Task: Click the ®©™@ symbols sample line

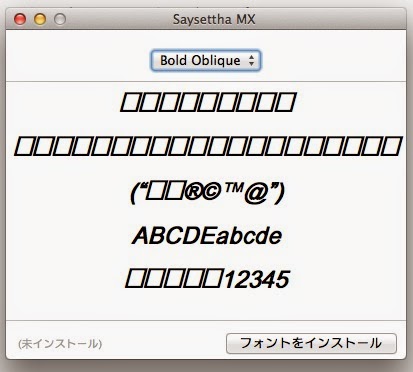Action: click(207, 193)
